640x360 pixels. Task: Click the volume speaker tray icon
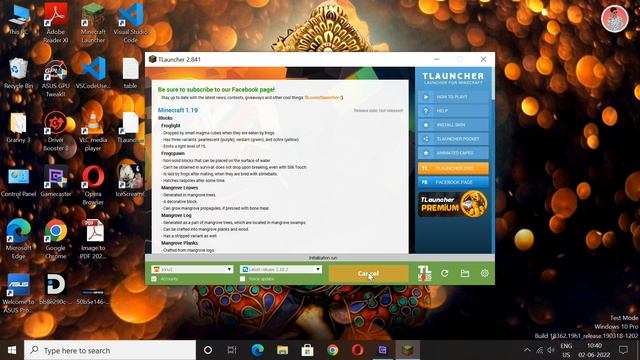[x=551, y=350]
